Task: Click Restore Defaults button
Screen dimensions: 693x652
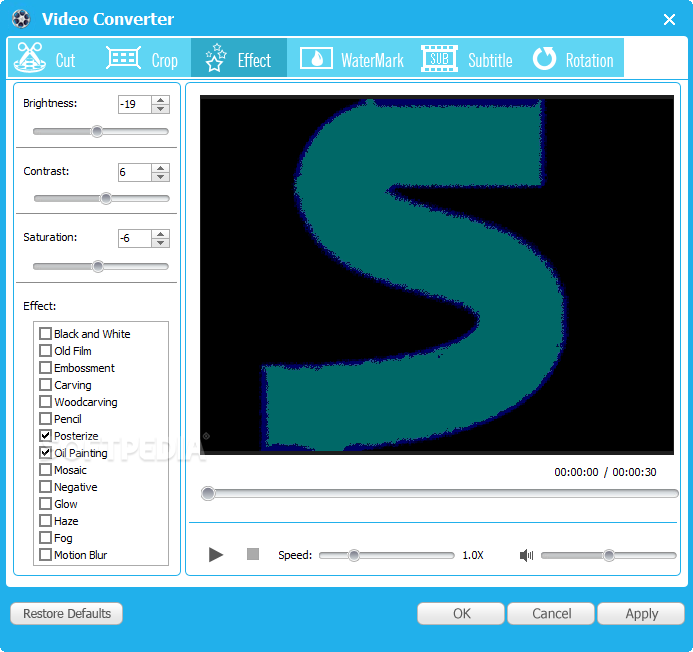Action: click(x=67, y=614)
